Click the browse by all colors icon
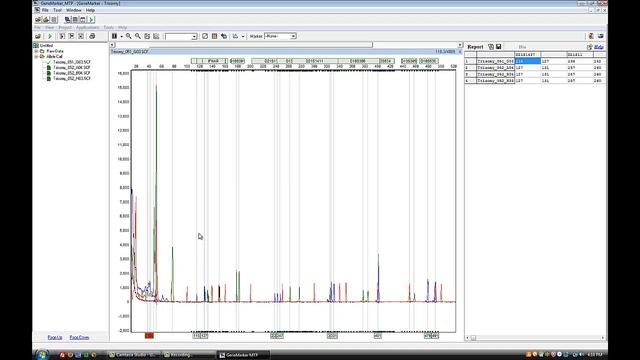 click(x=205, y=36)
